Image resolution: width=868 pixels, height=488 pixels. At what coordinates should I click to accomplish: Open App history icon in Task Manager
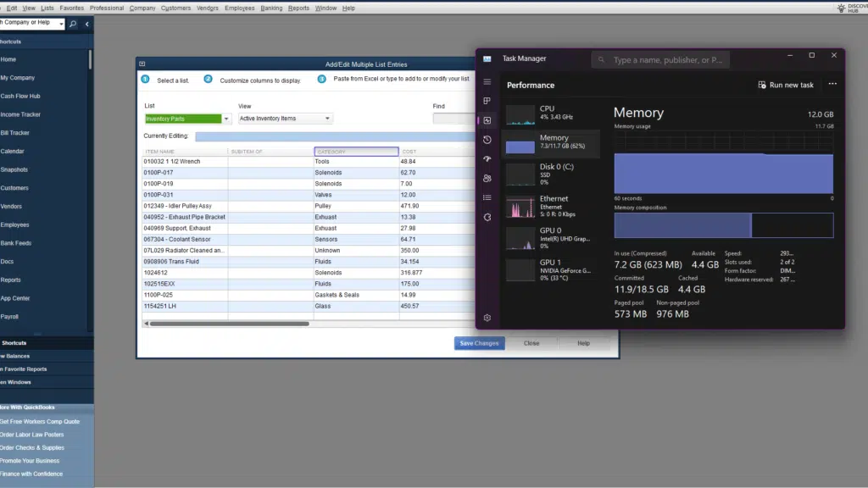click(487, 140)
